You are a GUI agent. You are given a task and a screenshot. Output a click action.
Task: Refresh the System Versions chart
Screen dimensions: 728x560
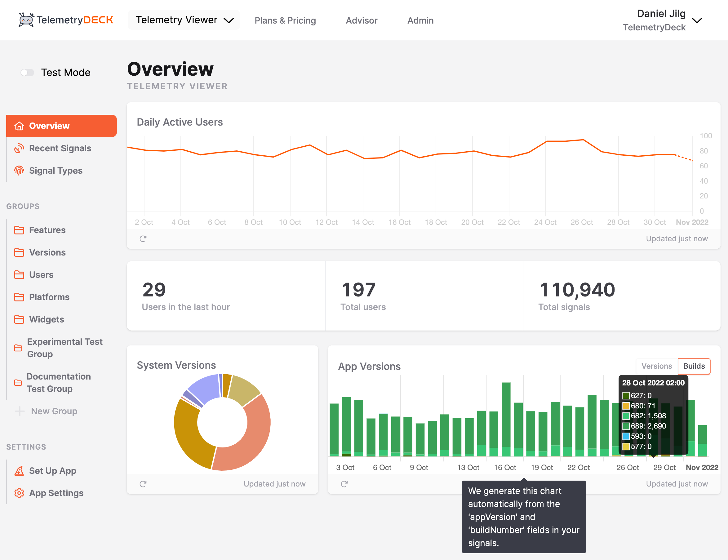click(143, 484)
